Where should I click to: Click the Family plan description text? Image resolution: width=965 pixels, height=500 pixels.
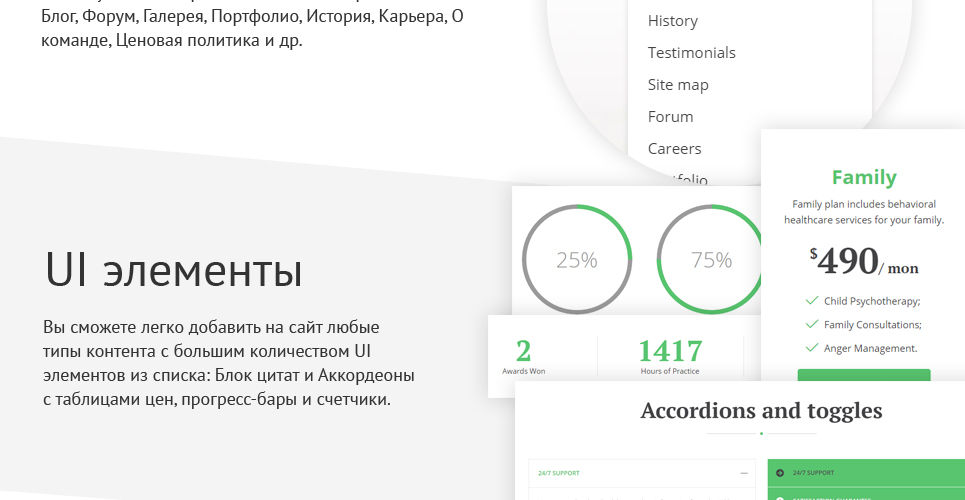(x=863, y=212)
